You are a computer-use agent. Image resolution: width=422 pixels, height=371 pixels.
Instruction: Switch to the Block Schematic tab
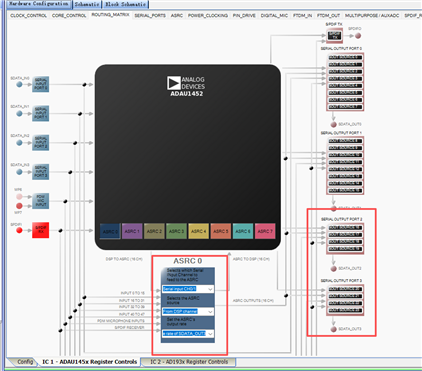click(125, 4)
